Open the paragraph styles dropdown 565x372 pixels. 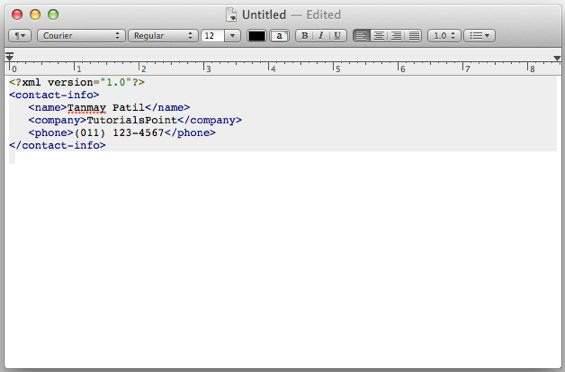[20, 36]
